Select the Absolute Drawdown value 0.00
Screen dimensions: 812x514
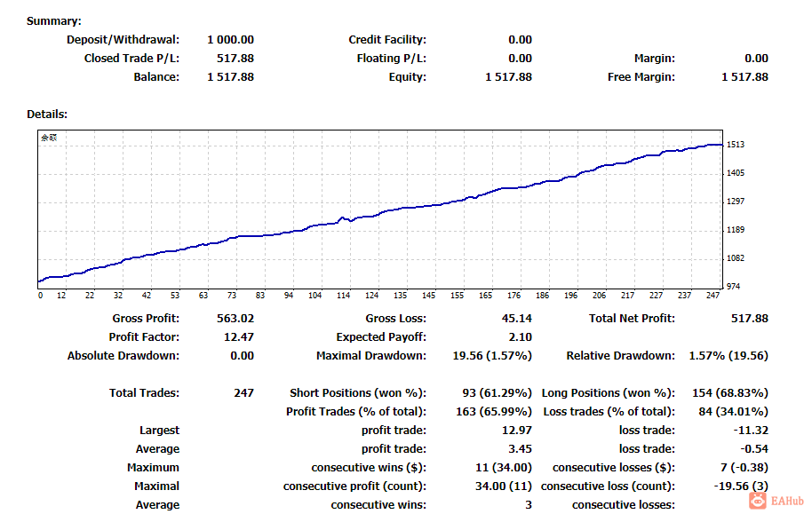point(242,356)
